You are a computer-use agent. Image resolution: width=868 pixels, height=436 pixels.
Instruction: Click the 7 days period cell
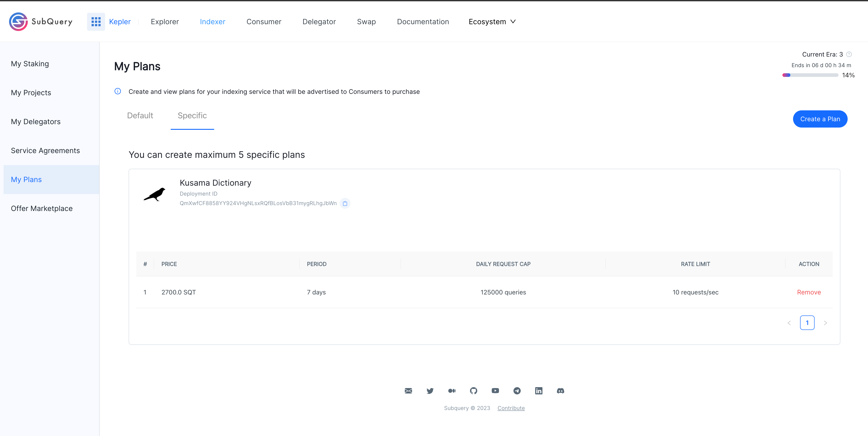coord(316,292)
